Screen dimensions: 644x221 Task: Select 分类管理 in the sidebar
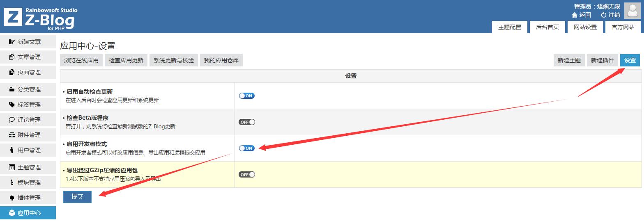click(x=28, y=89)
